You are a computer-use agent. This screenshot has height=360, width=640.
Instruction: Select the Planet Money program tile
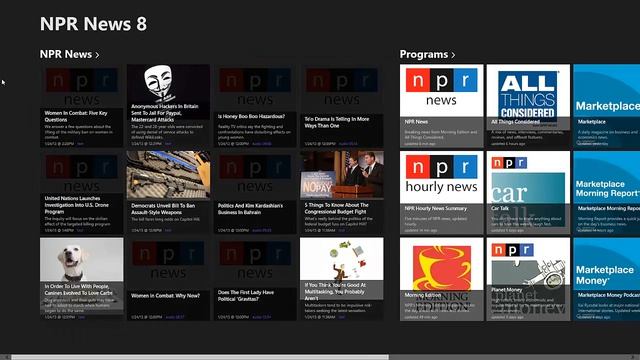point(528,279)
